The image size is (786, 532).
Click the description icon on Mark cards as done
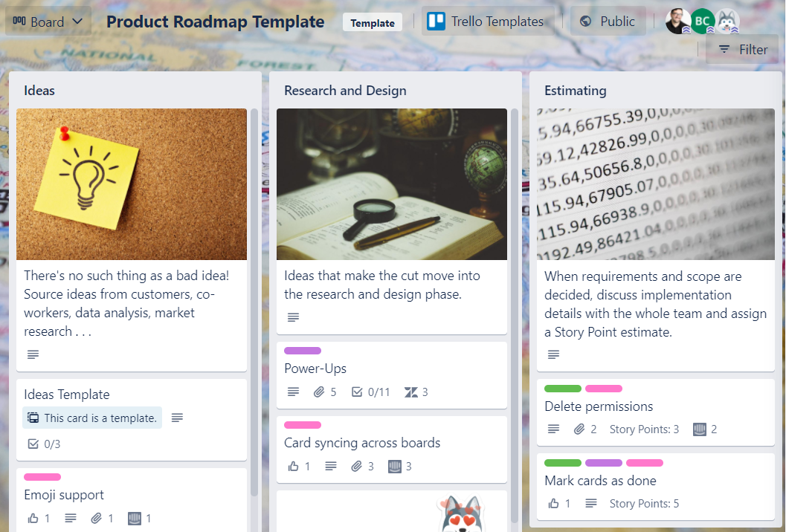click(x=591, y=504)
